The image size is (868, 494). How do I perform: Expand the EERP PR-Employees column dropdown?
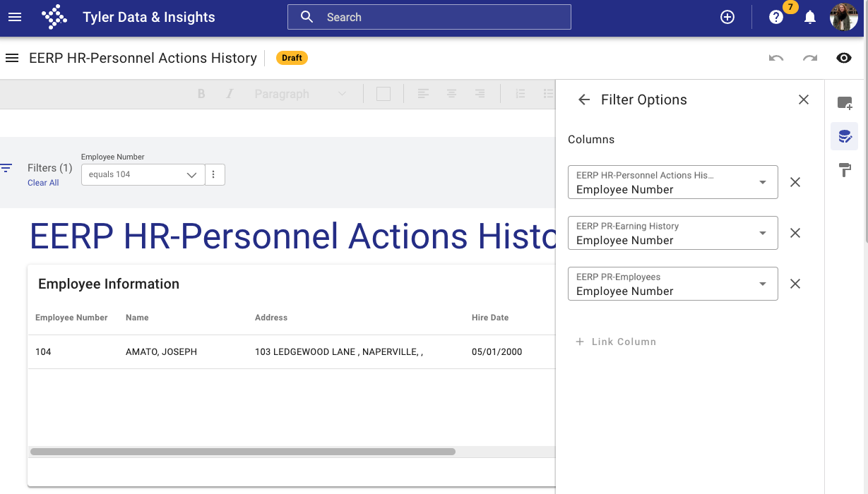[673, 284]
